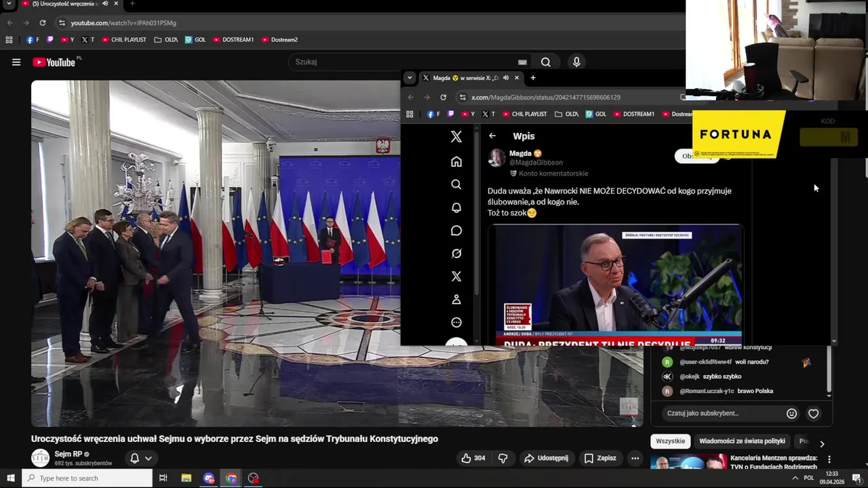Open Sejm RP channel avatar
Image resolution: width=868 pixels, height=488 pixels.
click(x=41, y=458)
